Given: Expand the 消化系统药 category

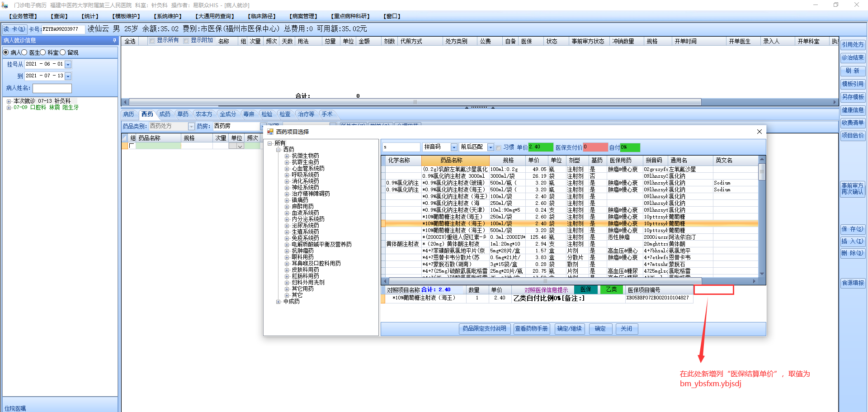Looking at the screenshot, I should (287, 181).
